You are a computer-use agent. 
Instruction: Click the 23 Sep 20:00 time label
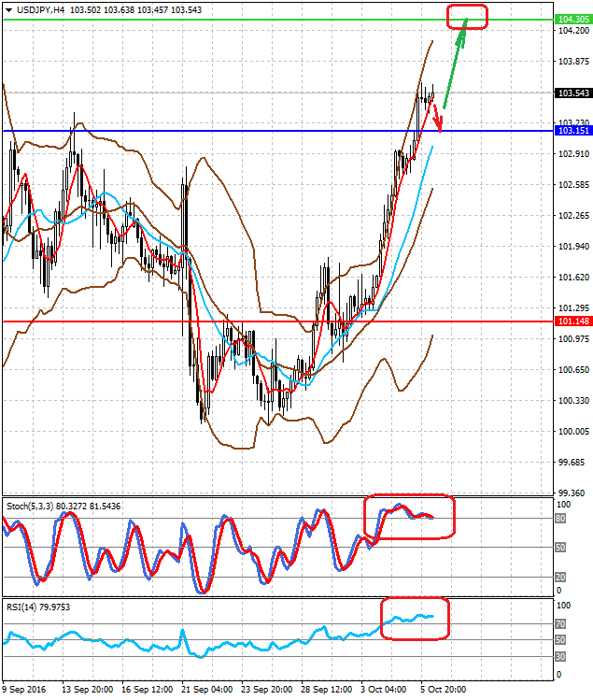(267, 690)
